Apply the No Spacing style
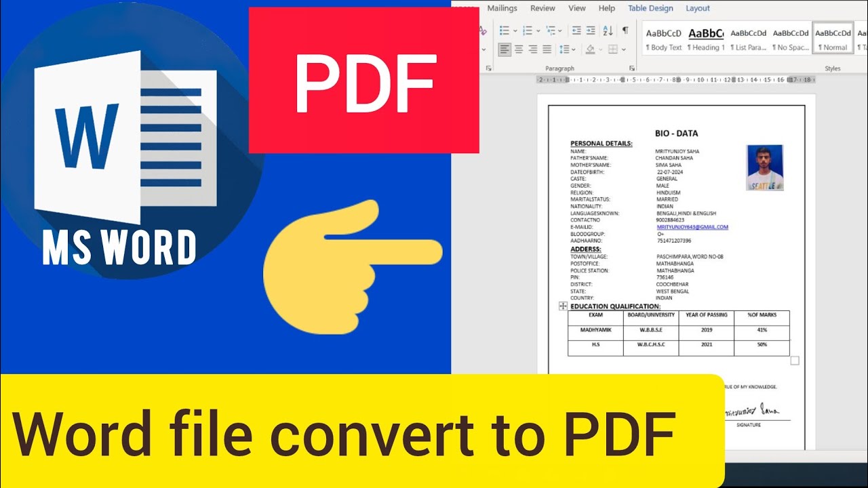The image size is (868, 488). coord(791,39)
